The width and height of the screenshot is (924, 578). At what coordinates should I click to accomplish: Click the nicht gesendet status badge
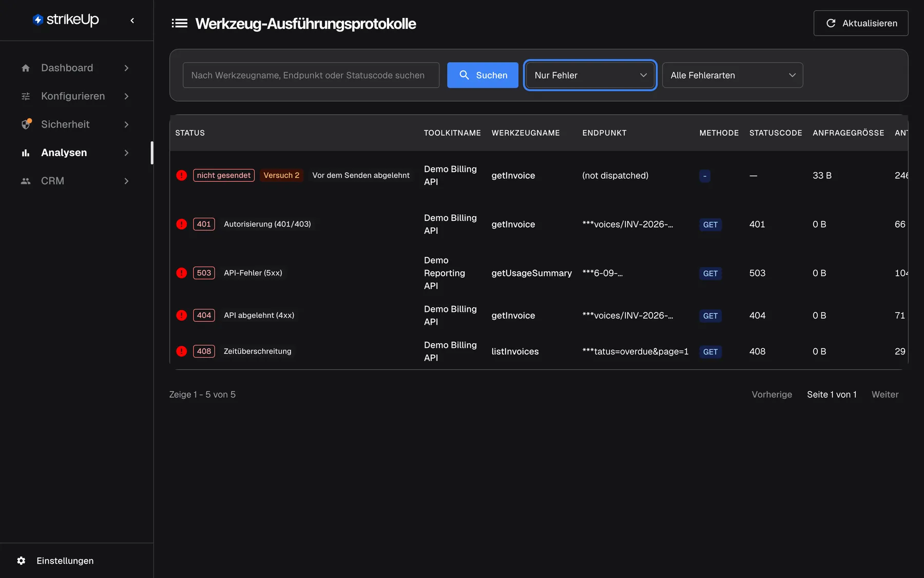click(224, 175)
